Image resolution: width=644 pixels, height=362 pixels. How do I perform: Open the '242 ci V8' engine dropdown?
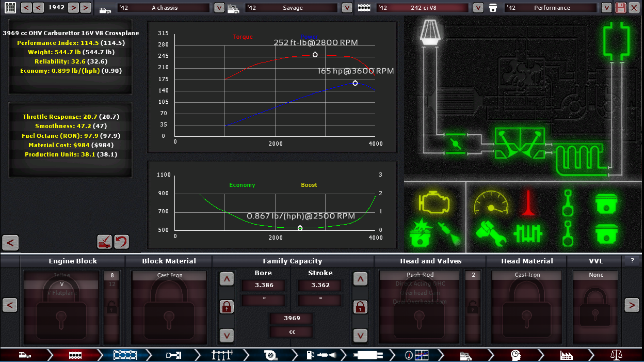tap(478, 8)
